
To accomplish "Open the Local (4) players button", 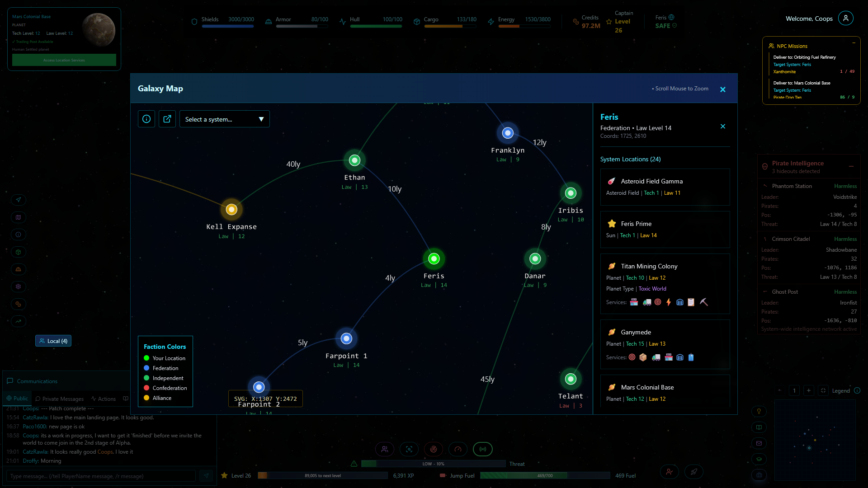I will click(53, 341).
